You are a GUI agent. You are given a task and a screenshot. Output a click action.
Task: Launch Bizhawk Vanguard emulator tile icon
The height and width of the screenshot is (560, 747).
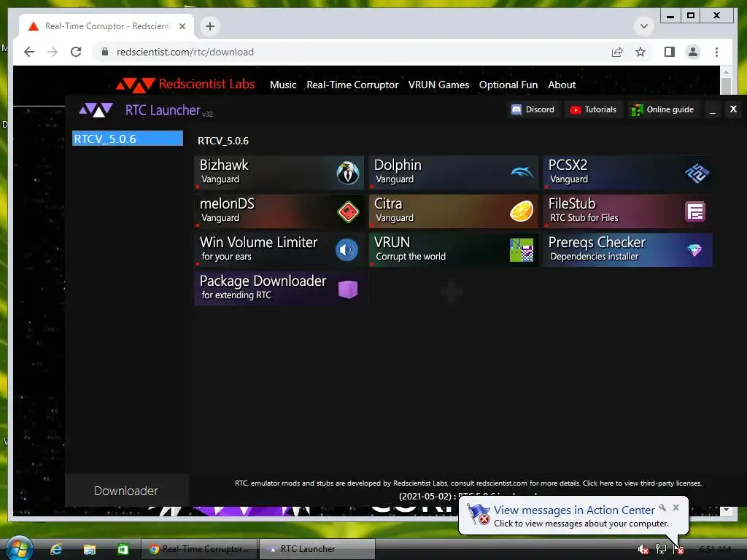[x=348, y=172]
